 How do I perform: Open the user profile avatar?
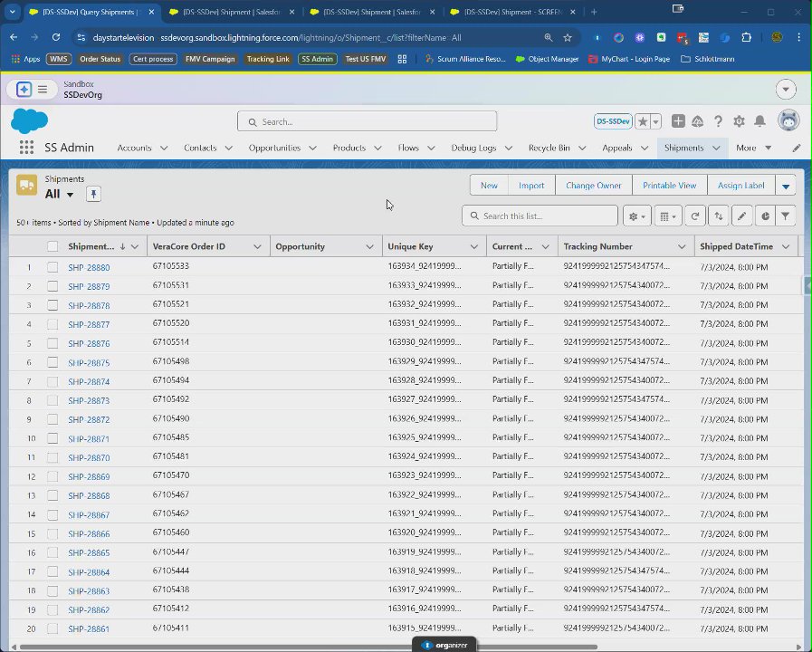click(x=788, y=120)
